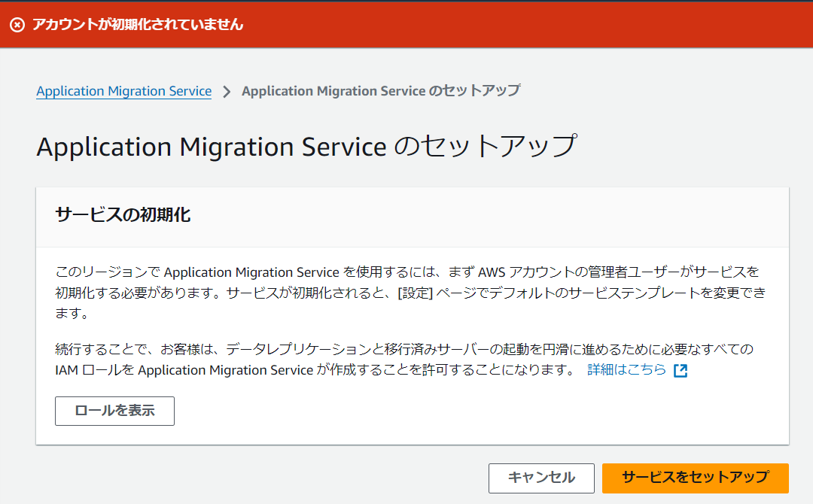This screenshot has height=504, width=813.
Task: Select the アカウントが初期化されていません error message
Action: (x=138, y=25)
